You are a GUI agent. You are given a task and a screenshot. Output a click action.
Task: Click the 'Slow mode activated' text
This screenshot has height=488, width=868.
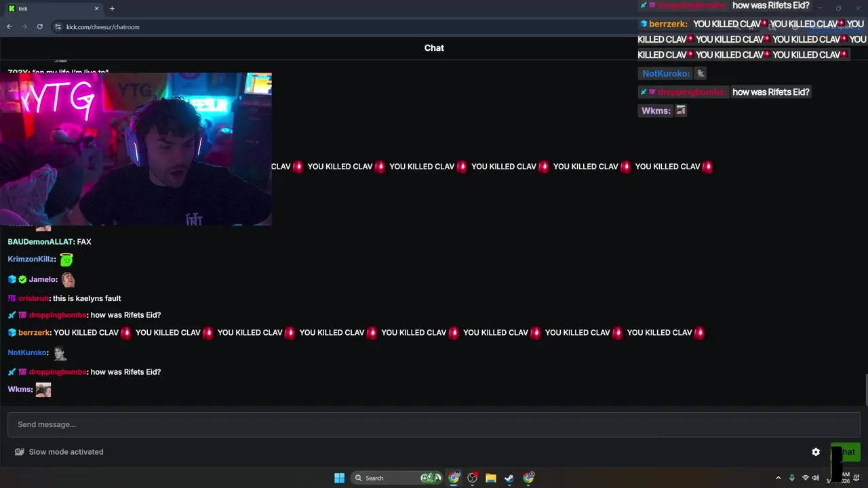pos(66,452)
